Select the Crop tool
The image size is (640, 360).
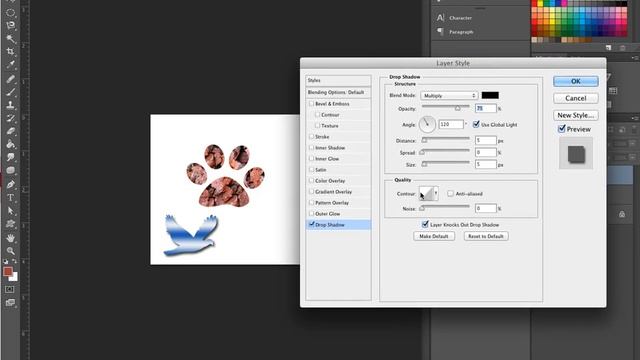tap(11, 51)
